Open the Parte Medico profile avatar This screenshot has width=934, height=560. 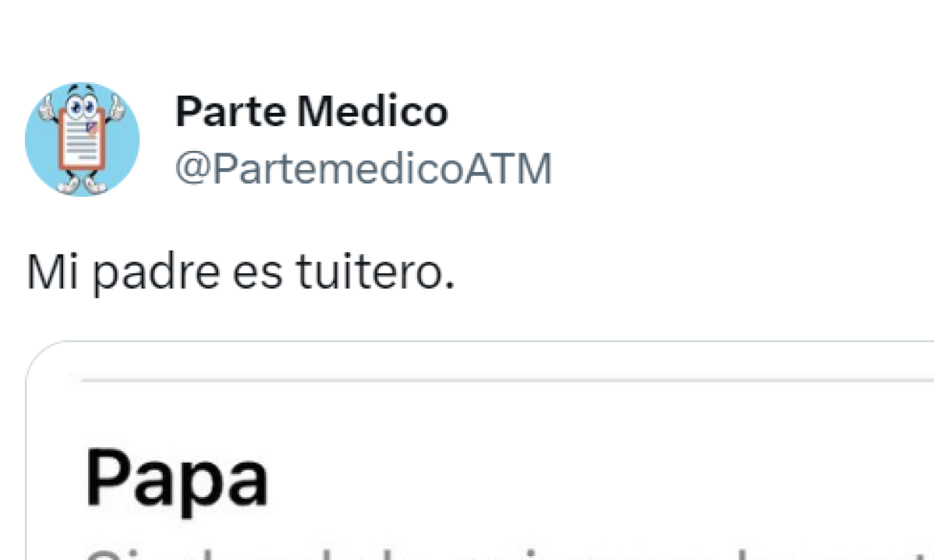click(x=83, y=139)
